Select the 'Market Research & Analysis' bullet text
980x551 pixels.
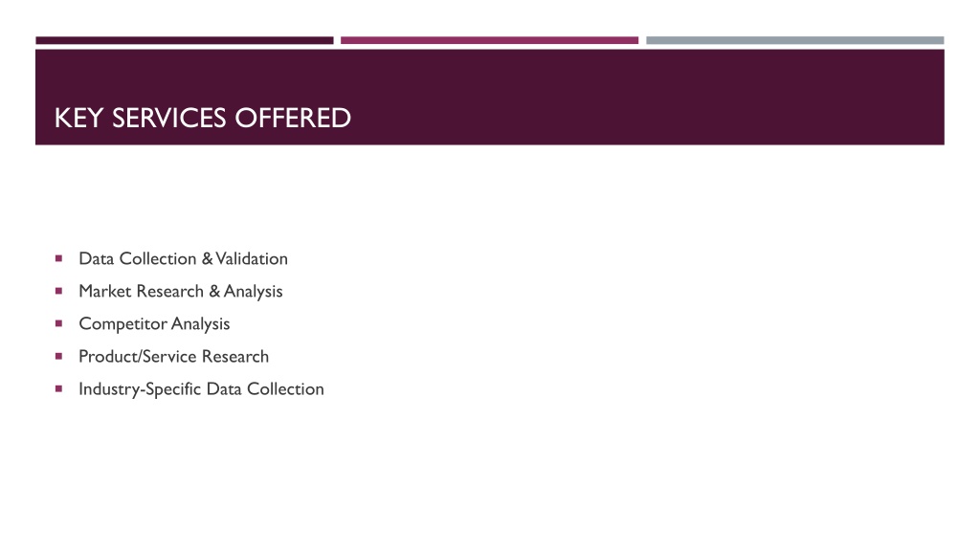pos(181,292)
